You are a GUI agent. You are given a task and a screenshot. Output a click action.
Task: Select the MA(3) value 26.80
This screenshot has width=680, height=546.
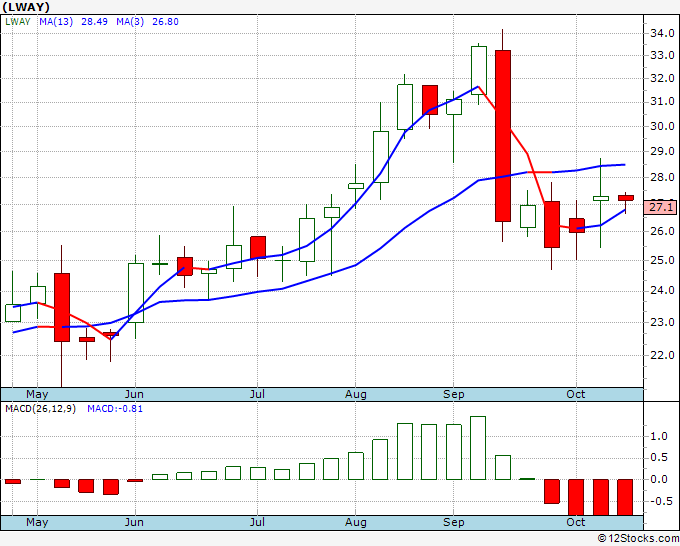coord(165,22)
